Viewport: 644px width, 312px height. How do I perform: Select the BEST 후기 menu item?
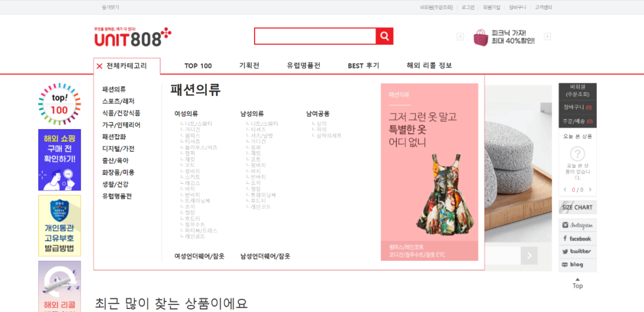(x=363, y=66)
